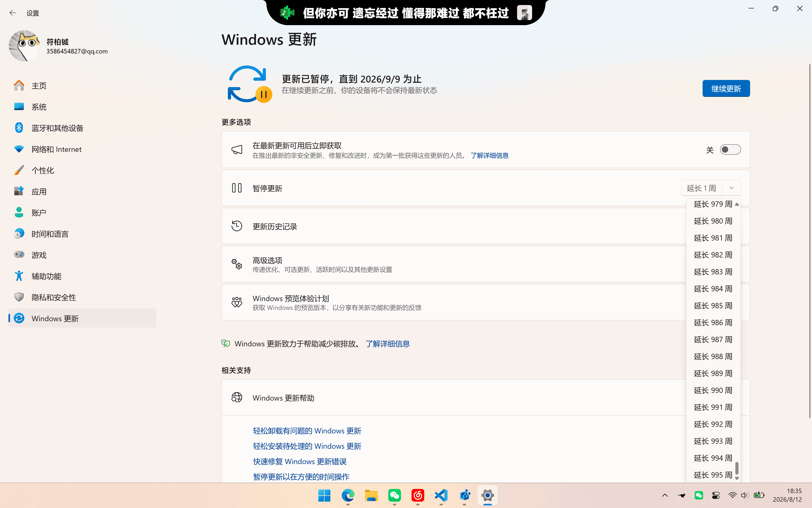Launch Microsoft Edge from the taskbar
This screenshot has height=508, width=812.
pos(348,495)
